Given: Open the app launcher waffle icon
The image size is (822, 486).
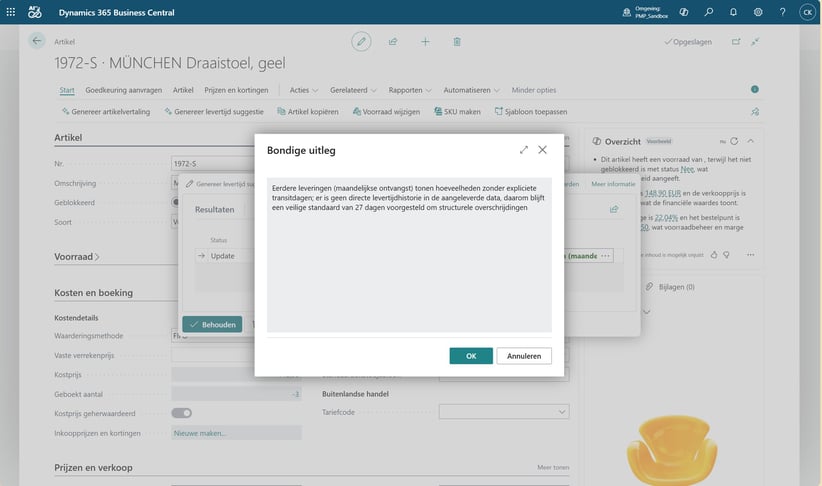Looking at the screenshot, I should click(x=10, y=12).
